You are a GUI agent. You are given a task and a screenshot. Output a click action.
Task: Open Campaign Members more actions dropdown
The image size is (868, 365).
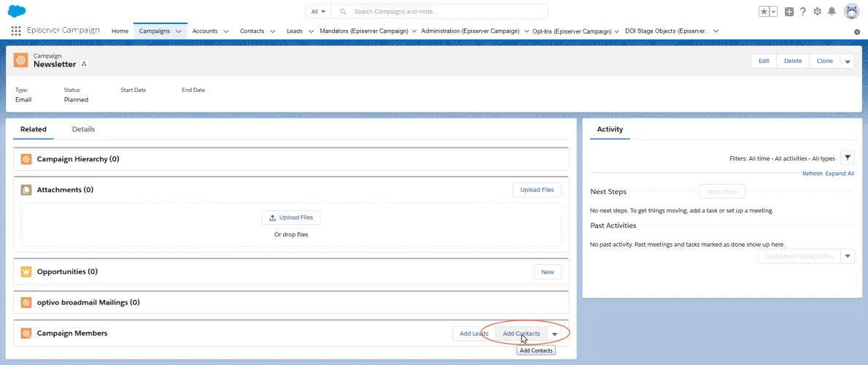click(554, 334)
